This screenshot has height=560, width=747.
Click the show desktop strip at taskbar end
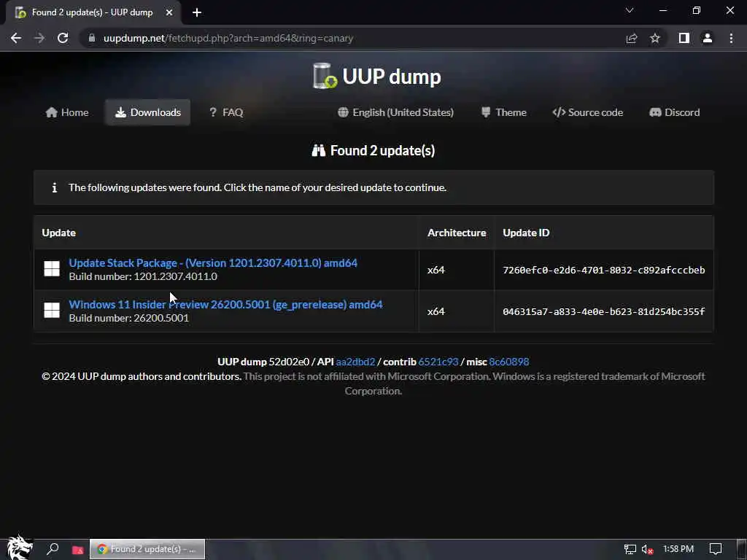pos(742,549)
